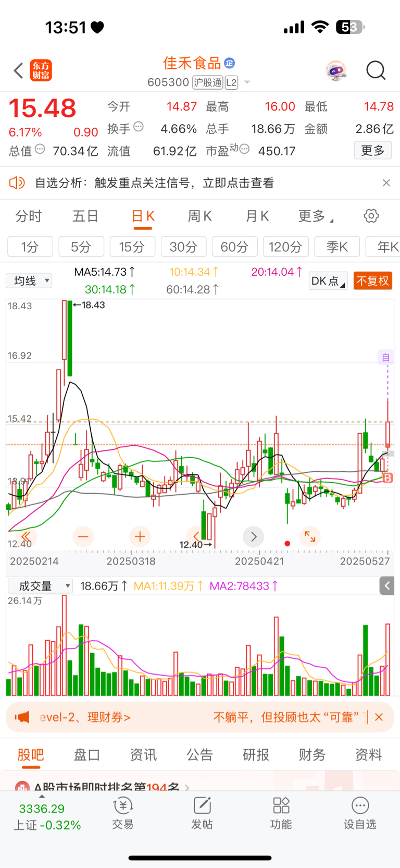This screenshot has width=400, height=868.
Task: Switch to 周K chart tab
Action: (x=200, y=216)
